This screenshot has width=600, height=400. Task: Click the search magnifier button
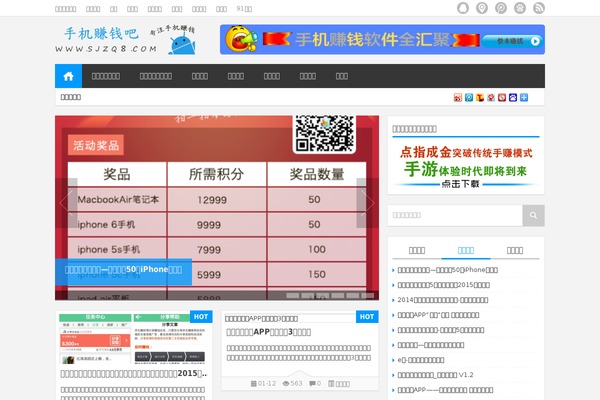[533, 216]
